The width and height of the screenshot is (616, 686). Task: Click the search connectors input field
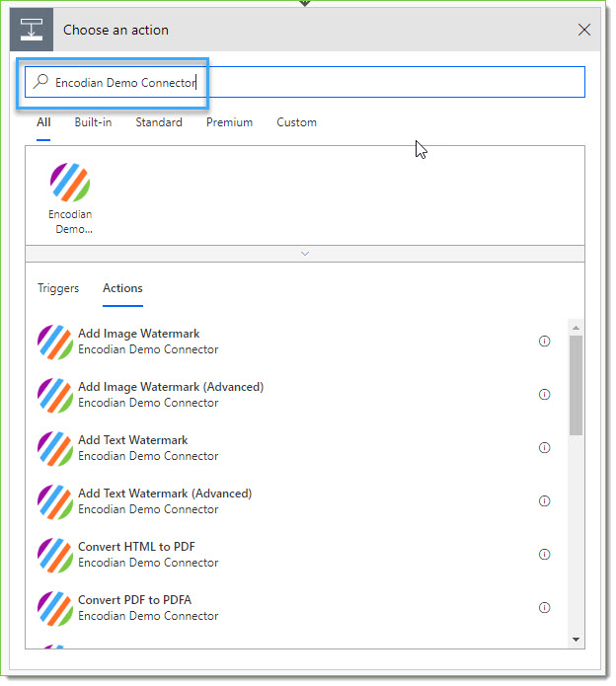click(305, 82)
